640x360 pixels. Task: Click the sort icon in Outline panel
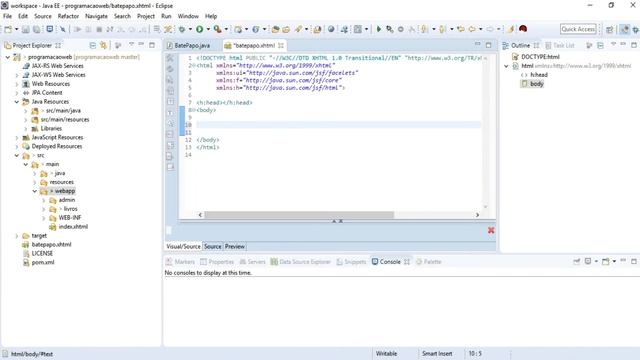tap(589, 45)
